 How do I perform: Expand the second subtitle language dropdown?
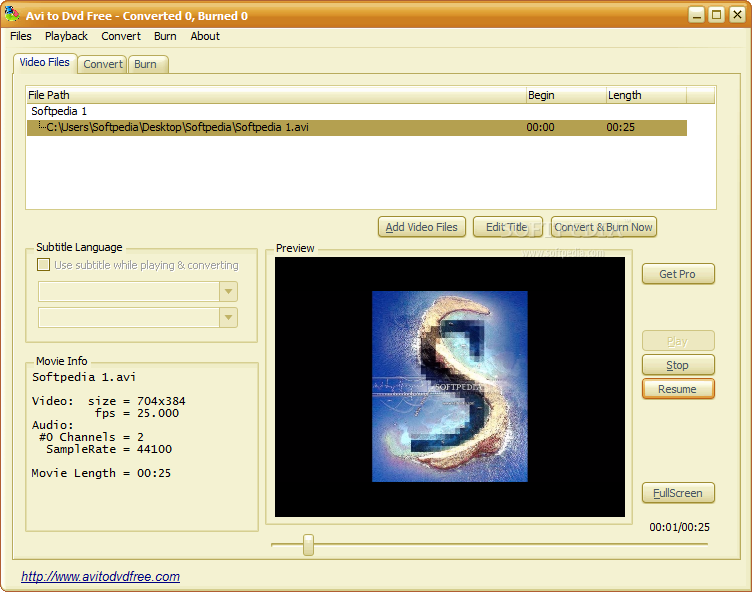228,318
